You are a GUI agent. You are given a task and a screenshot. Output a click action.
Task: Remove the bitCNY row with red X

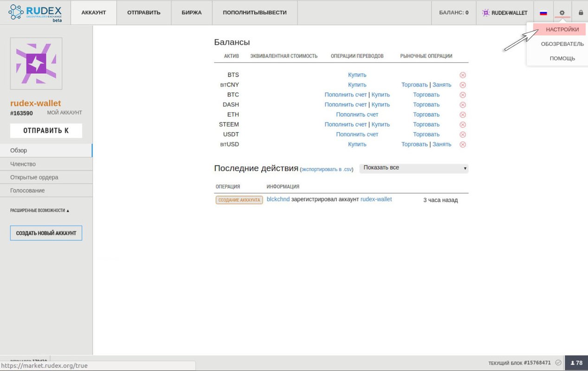click(463, 85)
